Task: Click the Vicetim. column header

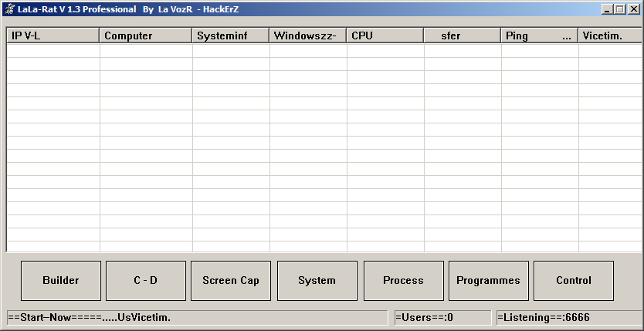Action: tap(608, 36)
